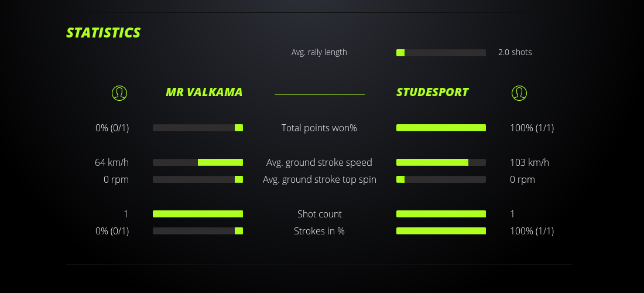Click Mr Valkama's ground stroke speed bar
The image size is (644, 293).
pyautogui.click(x=198, y=162)
